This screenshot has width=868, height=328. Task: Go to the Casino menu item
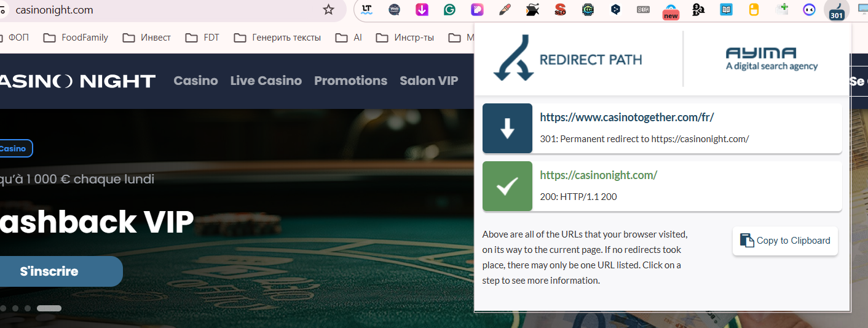tap(196, 81)
